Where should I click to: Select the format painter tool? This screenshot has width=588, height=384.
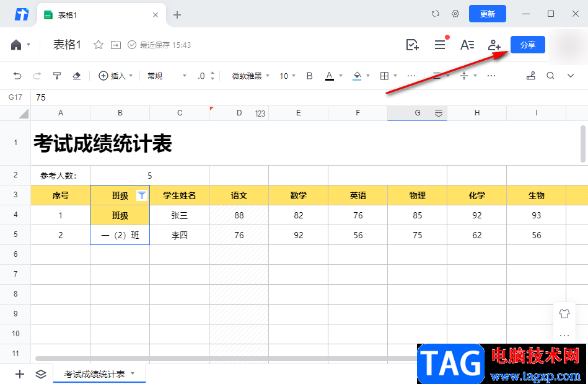(57, 76)
